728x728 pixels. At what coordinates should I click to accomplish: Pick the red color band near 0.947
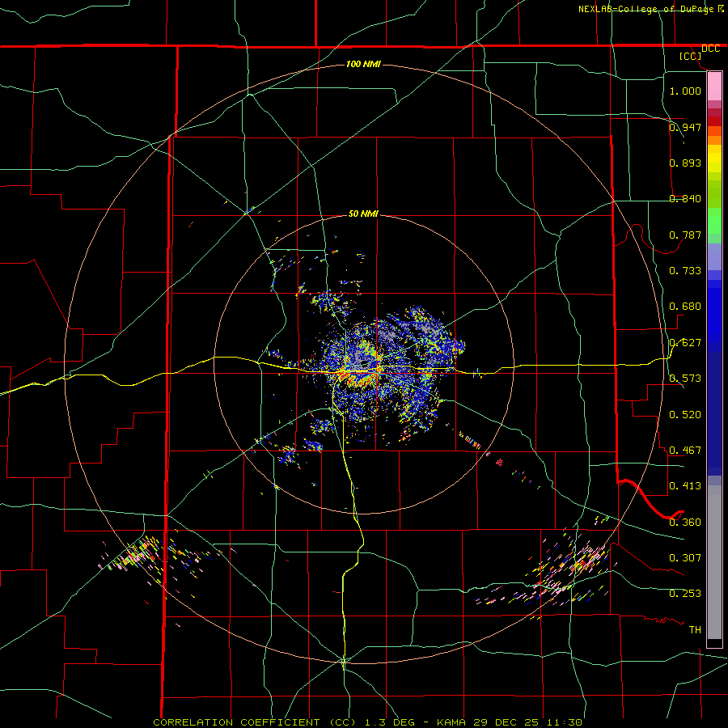point(714,121)
